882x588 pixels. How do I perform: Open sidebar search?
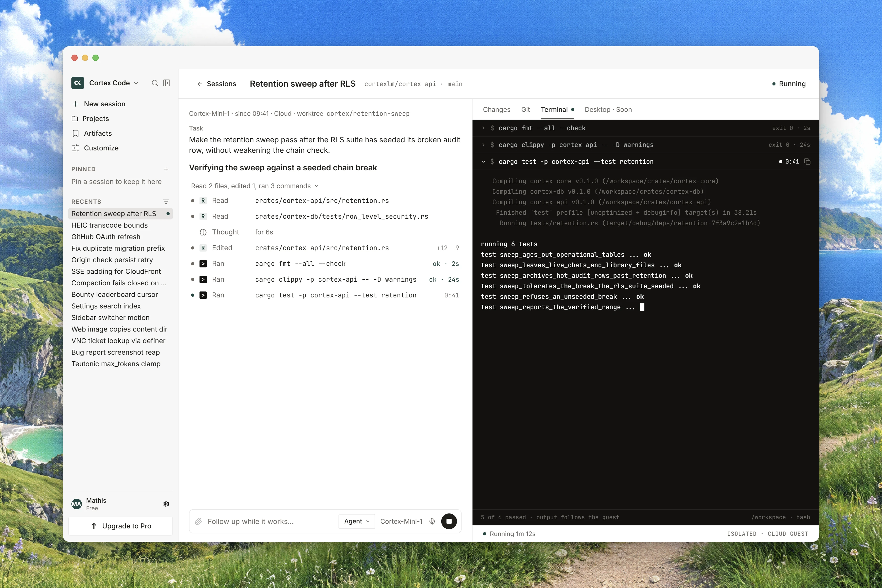click(155, 83)
